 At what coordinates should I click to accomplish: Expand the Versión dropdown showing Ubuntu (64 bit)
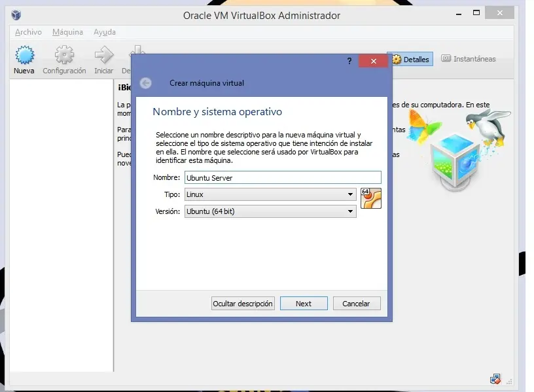270,211
